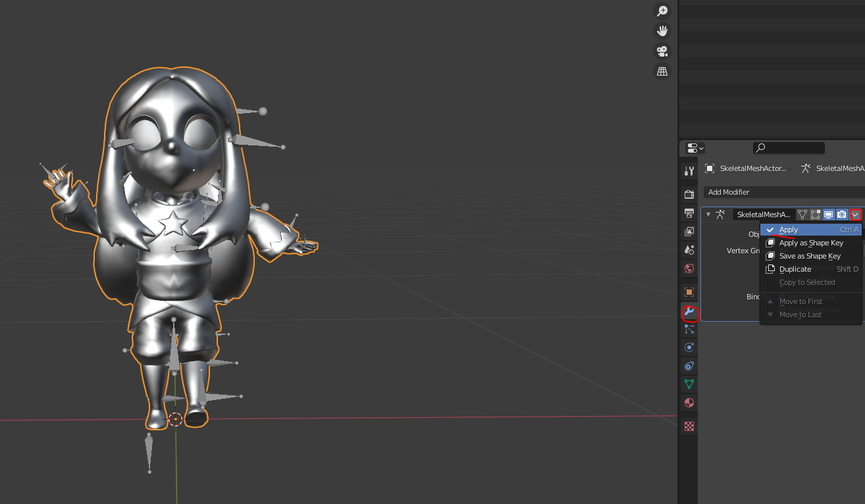Open the Object Data mesh properties tab
Screen dimensions: 865x504
point(689,384)
